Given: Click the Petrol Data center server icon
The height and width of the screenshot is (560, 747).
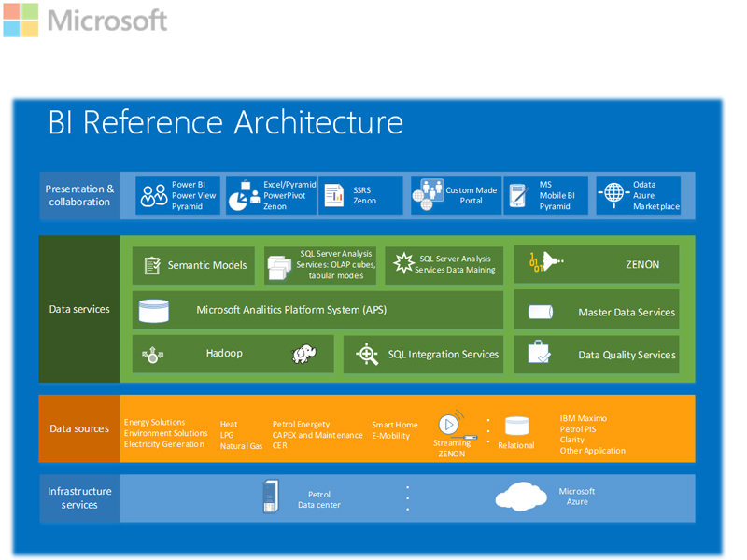Looking at the screenshot, I should pos(271,497).
